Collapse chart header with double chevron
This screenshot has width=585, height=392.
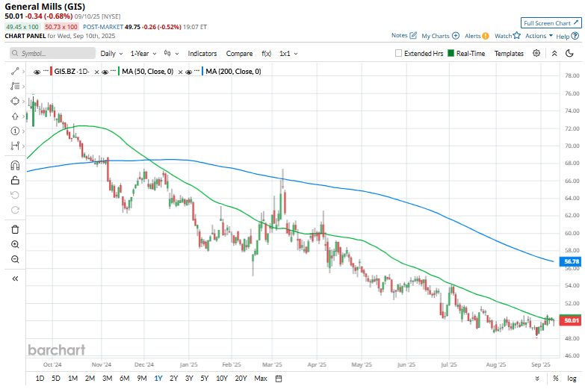click(554, 53)
